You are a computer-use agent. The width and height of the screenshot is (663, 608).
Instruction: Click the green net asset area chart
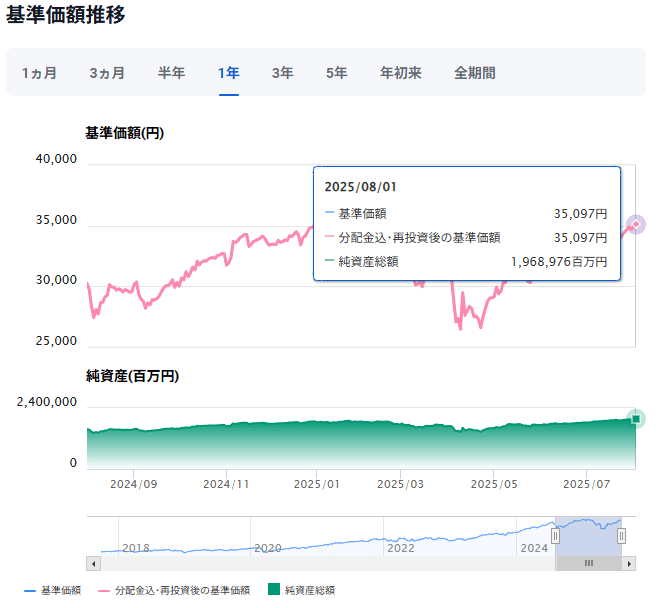[x=361, y=446]
